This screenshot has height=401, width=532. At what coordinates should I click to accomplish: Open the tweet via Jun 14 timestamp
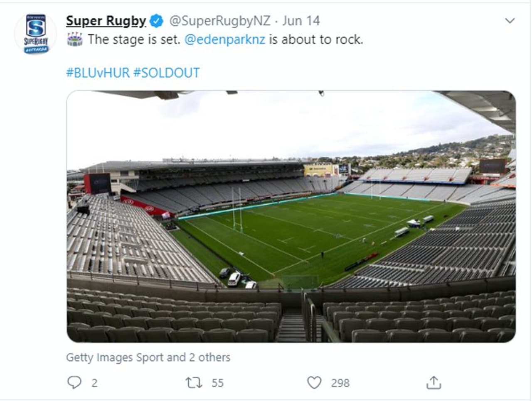[x=301, y=21]
